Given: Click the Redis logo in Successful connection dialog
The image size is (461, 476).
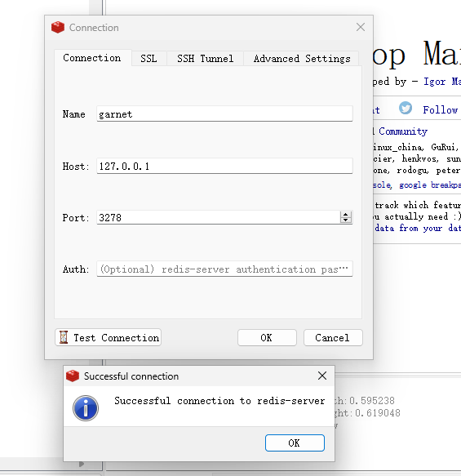Looking at the screenshot, I should pos(73,376).
